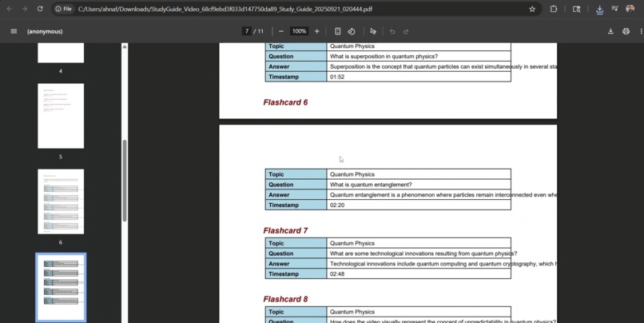Open page 5 thumbnail

coord(61,116)
